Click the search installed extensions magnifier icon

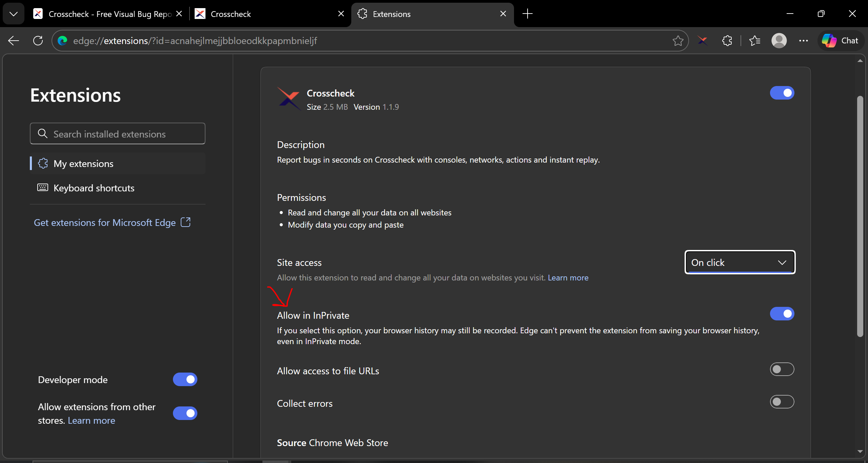[x=43, y=133]
